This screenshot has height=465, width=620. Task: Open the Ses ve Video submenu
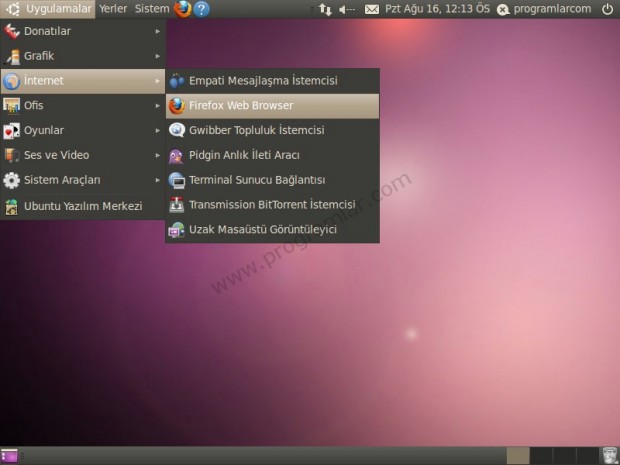[x=83, y=155]
